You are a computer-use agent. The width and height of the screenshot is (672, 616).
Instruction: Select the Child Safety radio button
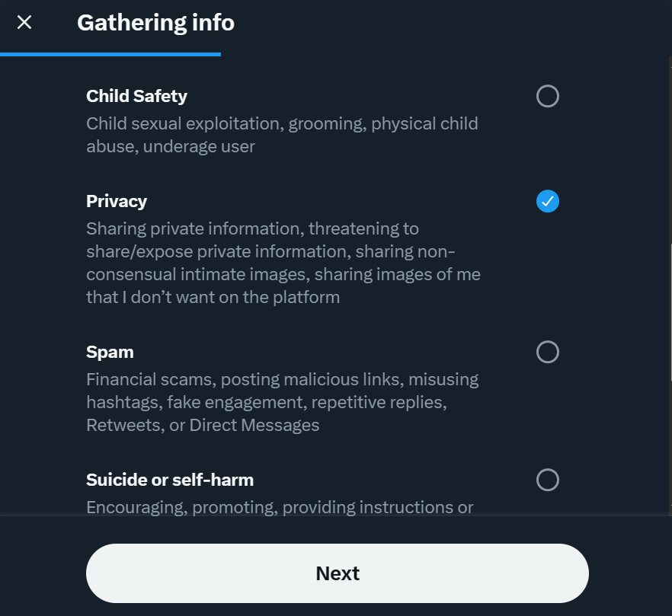coord(547,96)
